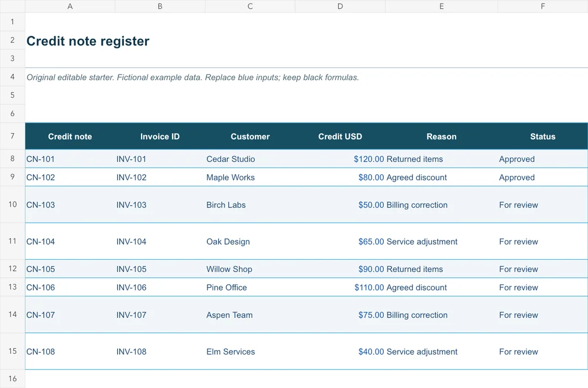This screenshot has height=388, width=588.
Task: Select the Cedar Studio customer cell
Action: [x=250, y=159]
